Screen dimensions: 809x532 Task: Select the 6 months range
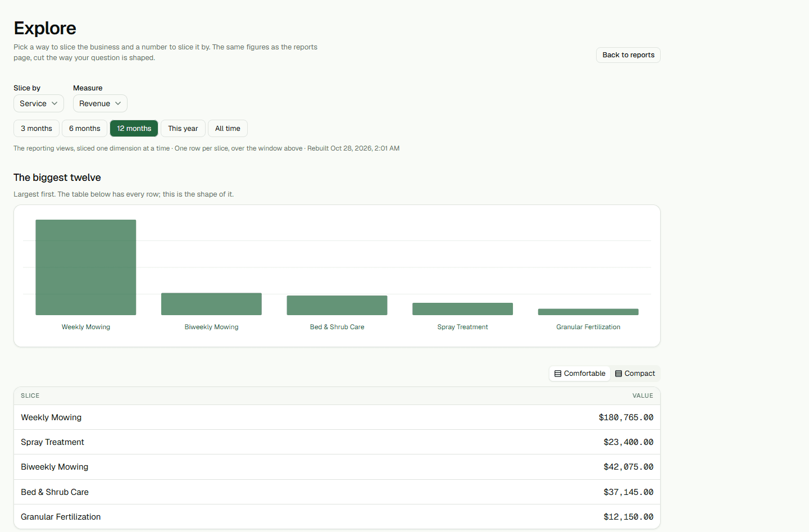[x=85, y=128]
